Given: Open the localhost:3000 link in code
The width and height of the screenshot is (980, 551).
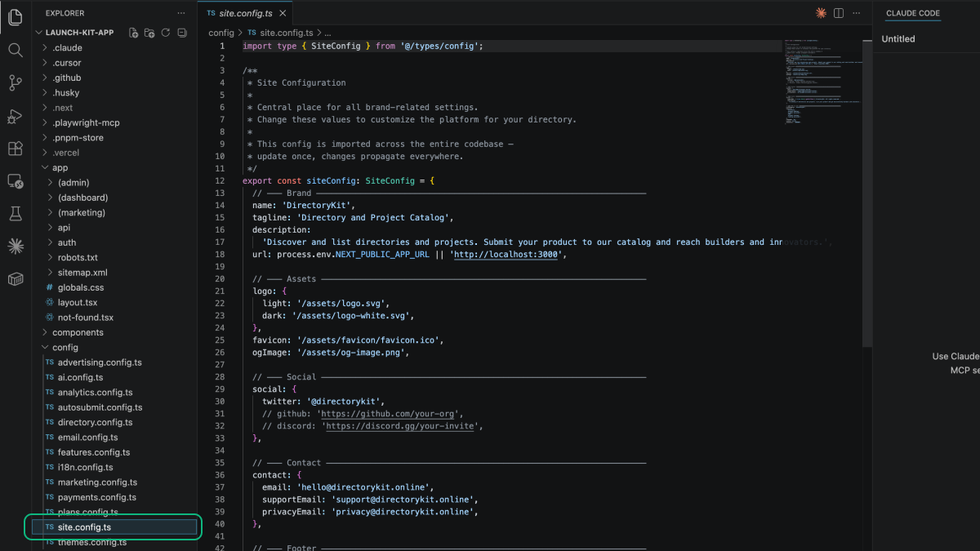Looking at the screenshot, I should click(x=506, y=254).
